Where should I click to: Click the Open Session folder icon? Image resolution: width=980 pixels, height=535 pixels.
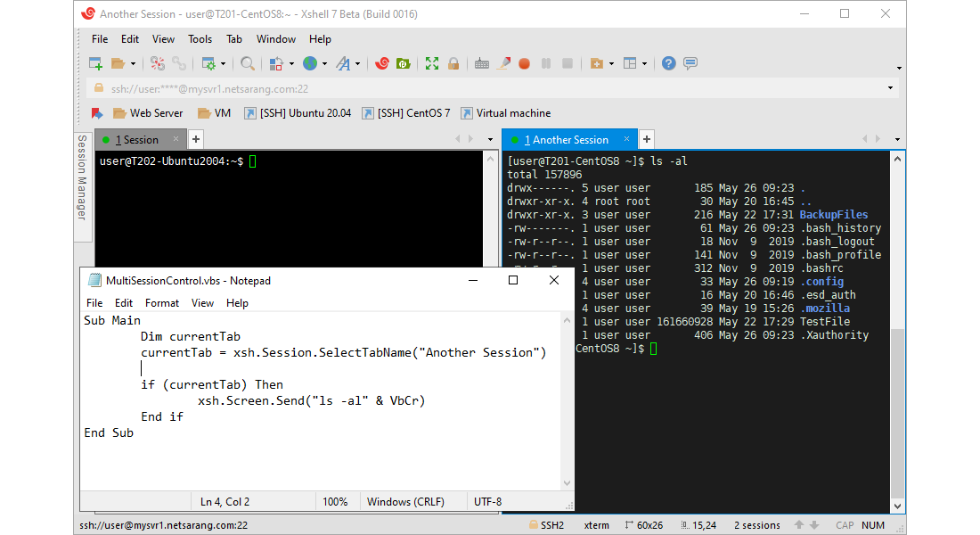coord(118,63)
